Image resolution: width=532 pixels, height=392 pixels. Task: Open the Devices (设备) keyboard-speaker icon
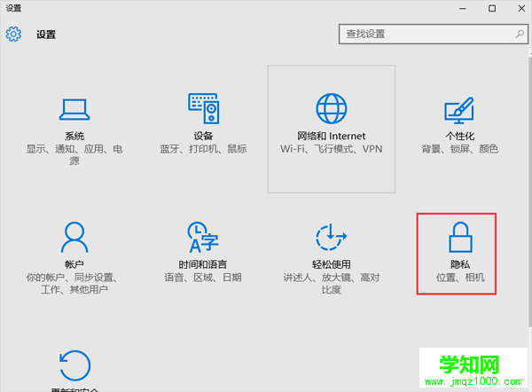pyautogui.click(x=204, y=108)
